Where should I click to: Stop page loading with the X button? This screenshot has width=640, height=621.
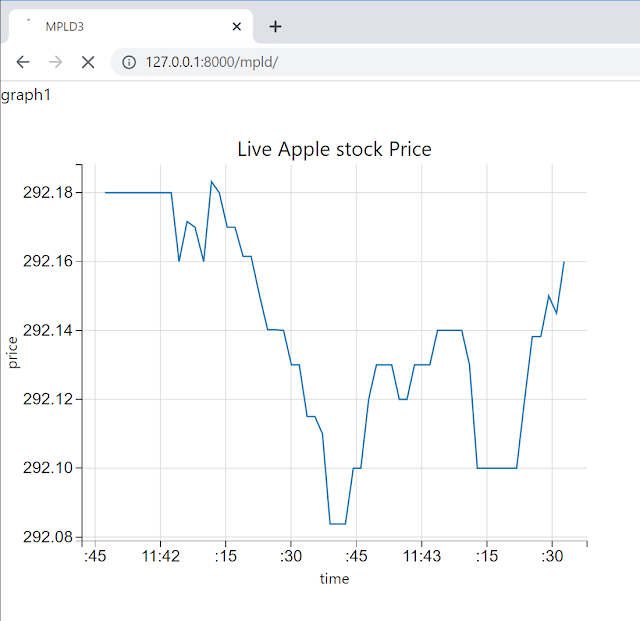88,62
